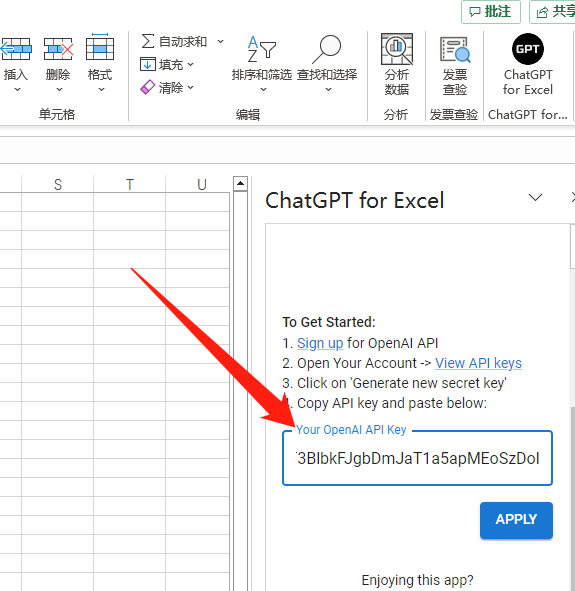Viewport: 575px width, 591px height.
Task: Expand the Insert dropdown arrow
Action: click(17, 90)
